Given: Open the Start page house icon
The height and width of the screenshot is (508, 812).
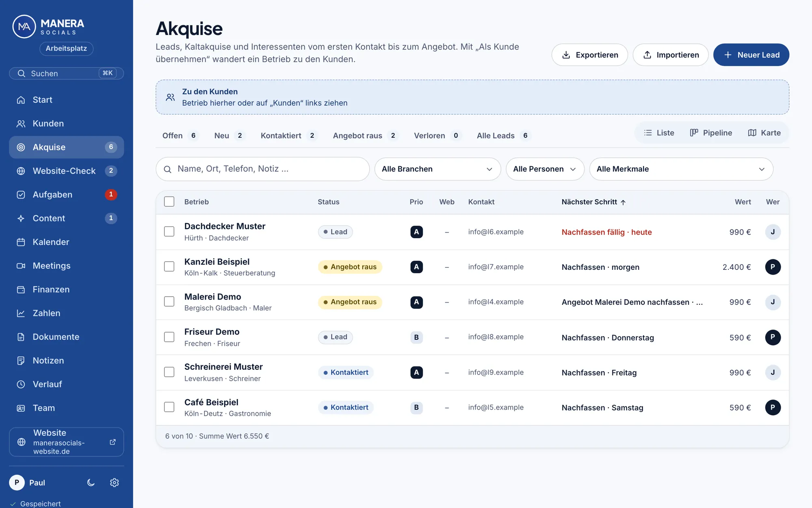Looking at the screenshot, I should [x=21, y=100].
